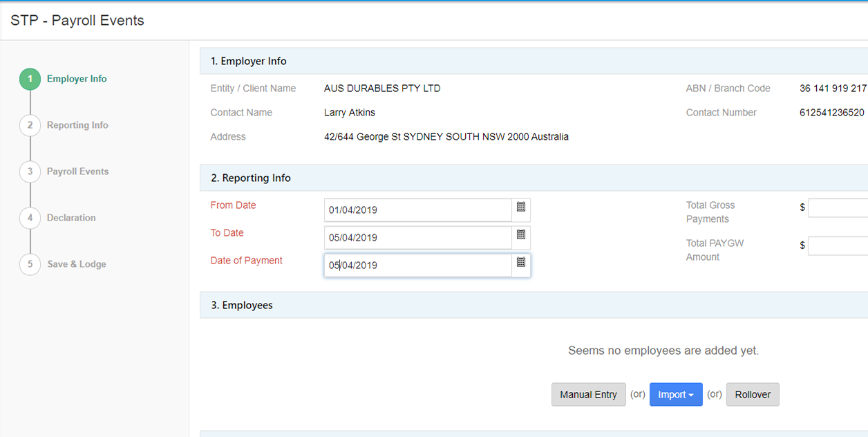Open the Date of Payment calendar picker
This screenshot has width=868, height=437.
(x=521, y=263)
